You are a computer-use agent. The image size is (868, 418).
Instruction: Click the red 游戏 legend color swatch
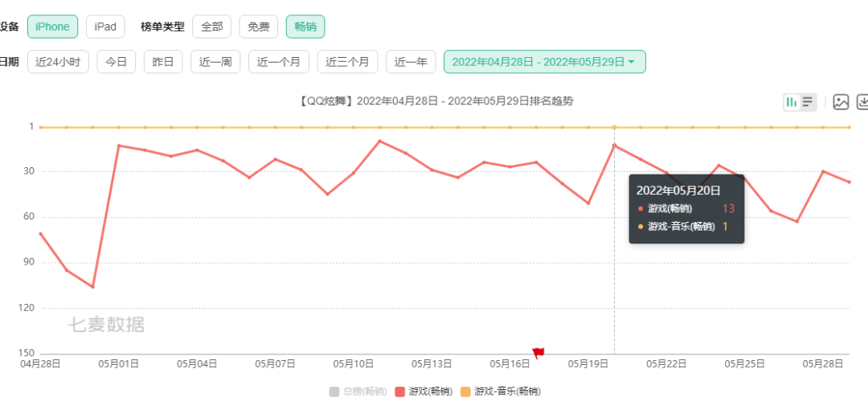point(399,391)
